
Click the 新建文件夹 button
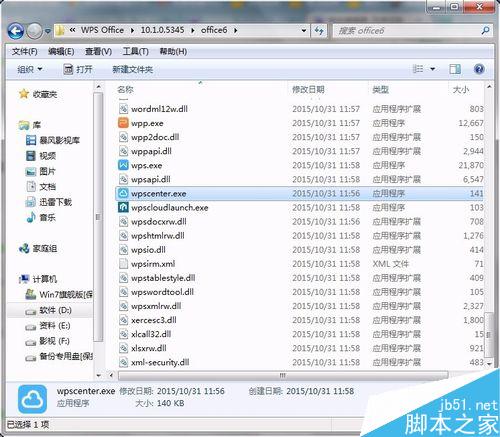coord(132,69)
